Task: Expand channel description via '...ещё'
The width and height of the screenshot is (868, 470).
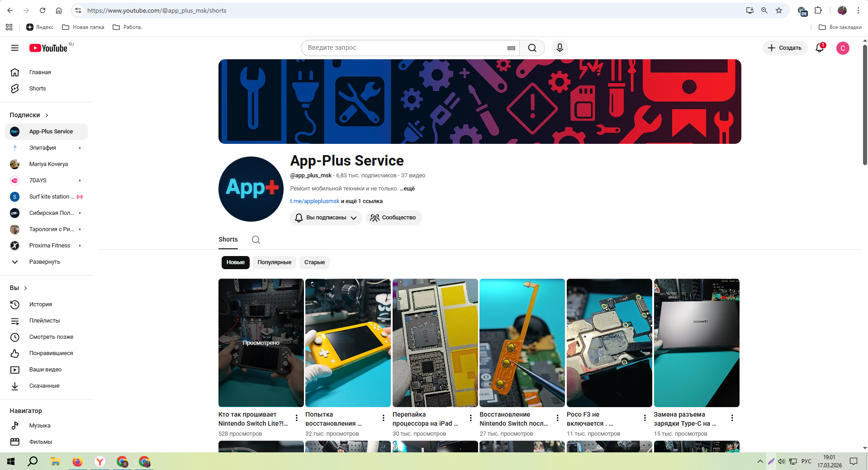Action: [x=407, y=189]
